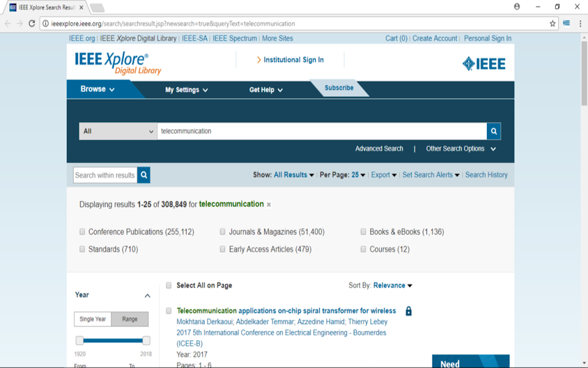
Task: Click the Search within results field
Action: pos(105,175)
